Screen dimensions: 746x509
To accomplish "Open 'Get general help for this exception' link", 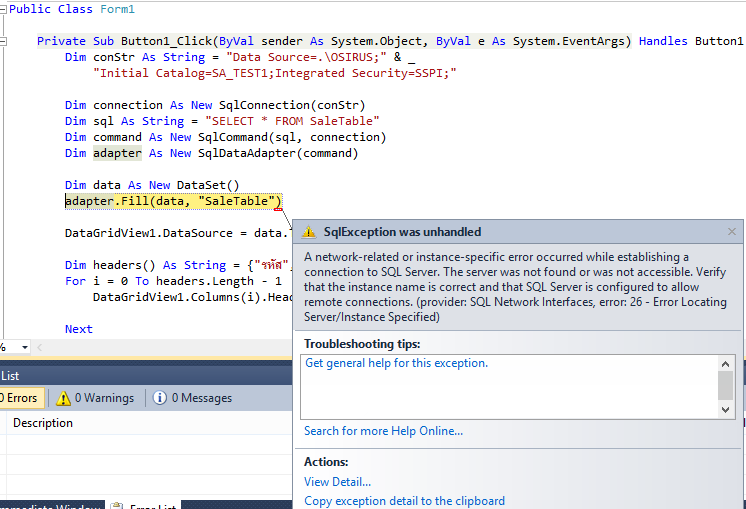I will 396,363.
